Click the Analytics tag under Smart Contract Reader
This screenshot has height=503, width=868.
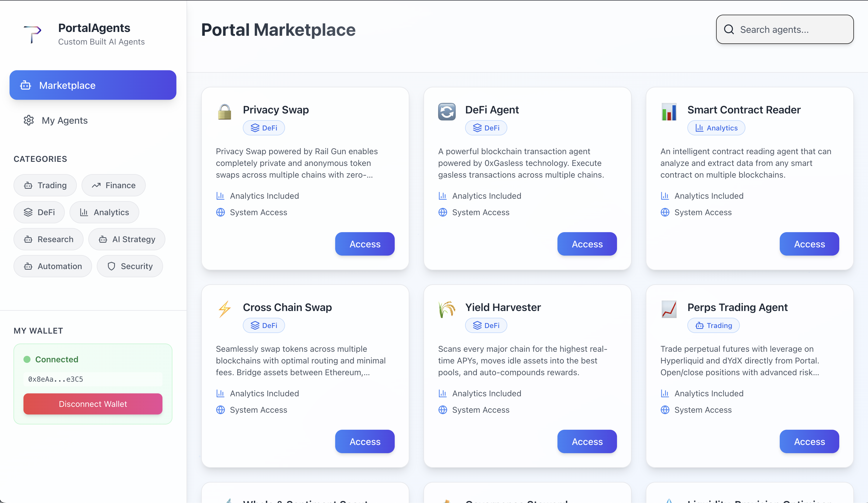(716, 128)
